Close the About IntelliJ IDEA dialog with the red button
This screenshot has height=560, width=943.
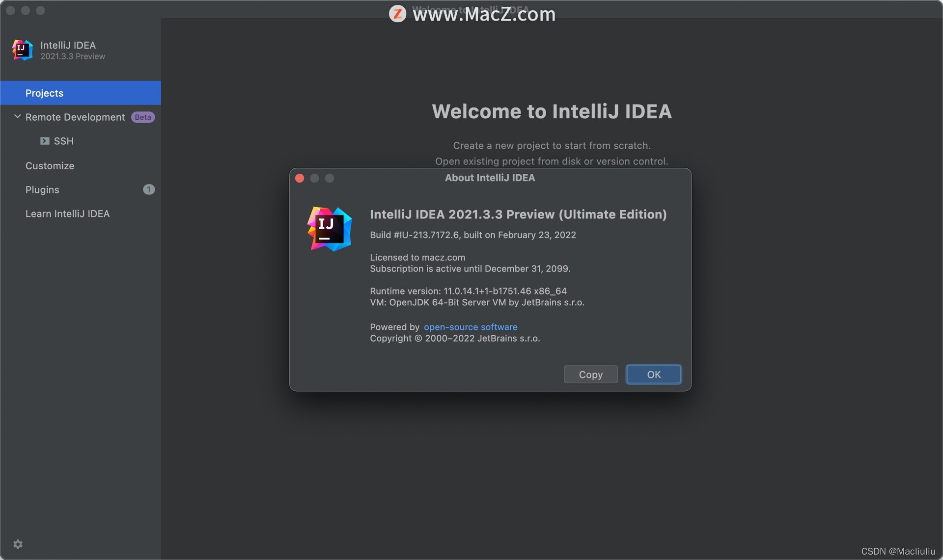coord(300,178)
